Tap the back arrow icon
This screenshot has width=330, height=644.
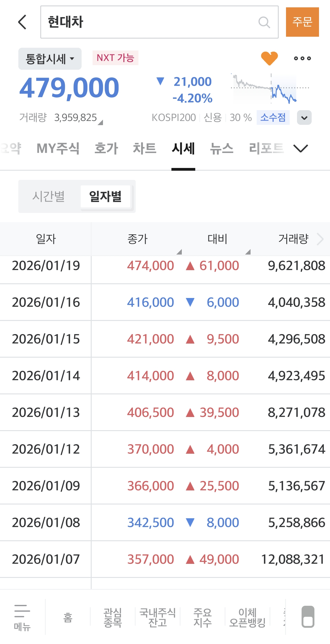click(22, 22)
